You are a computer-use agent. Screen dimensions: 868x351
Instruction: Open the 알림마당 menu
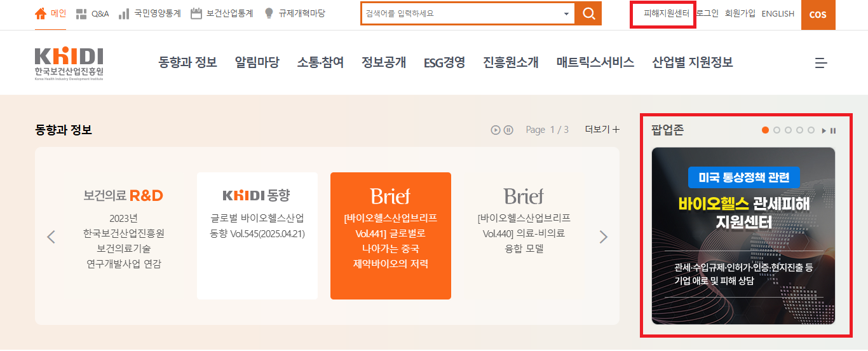pos(257,62)
